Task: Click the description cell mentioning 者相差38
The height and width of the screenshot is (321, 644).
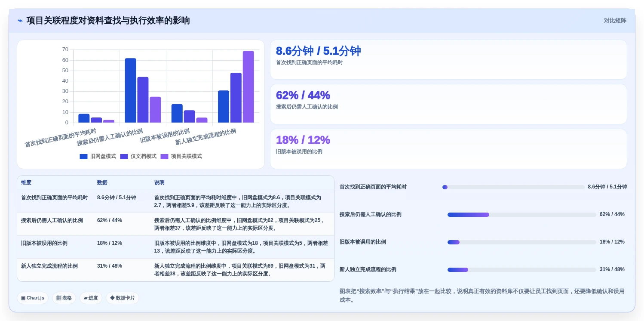Action: coord(242,270)
